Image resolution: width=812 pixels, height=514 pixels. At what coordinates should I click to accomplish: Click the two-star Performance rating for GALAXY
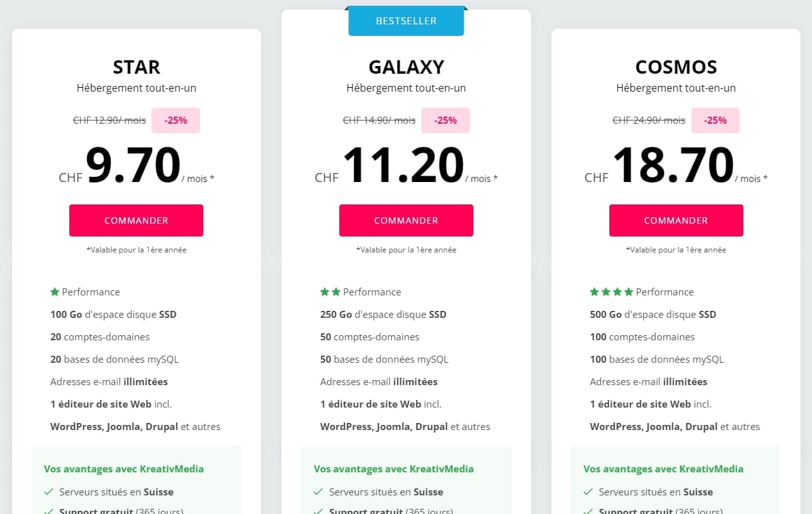pyautogui.click(x=330, y=292)
